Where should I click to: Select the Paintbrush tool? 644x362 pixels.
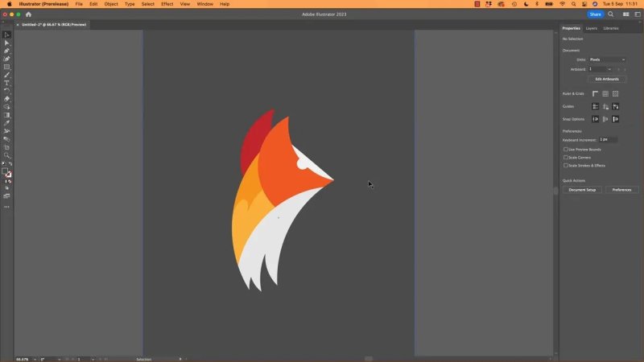click(6, 75)
